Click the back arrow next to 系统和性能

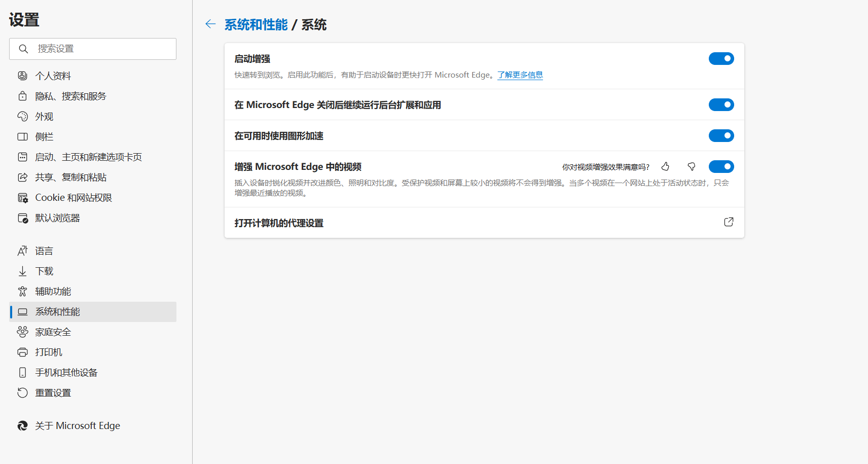pos(210,24)
